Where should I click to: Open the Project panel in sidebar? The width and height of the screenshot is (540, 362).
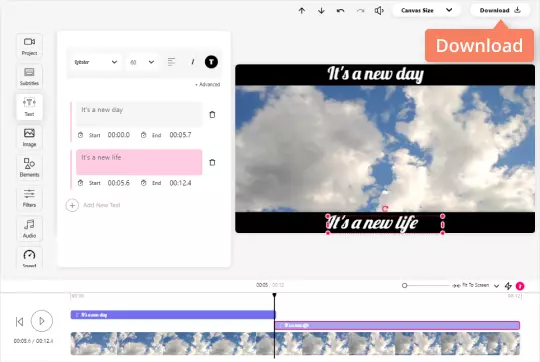coord(29,46)
